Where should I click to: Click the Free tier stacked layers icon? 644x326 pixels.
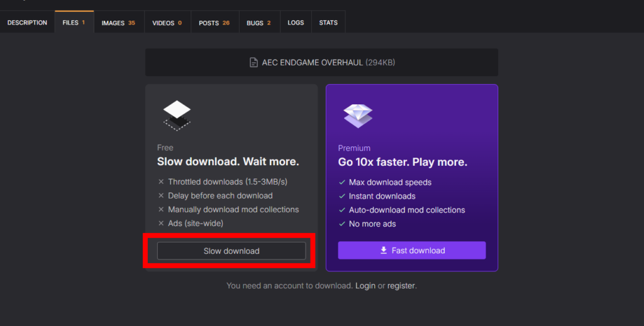177,115
